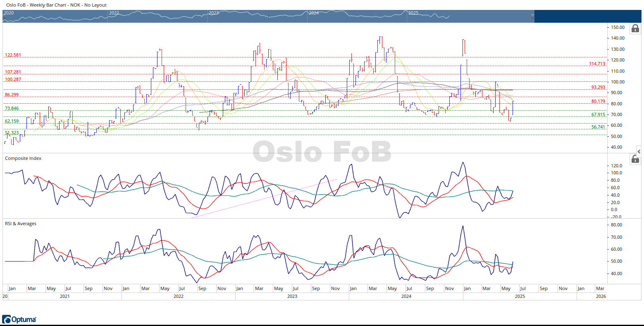This screenshot has width=644, height=326.
Task: Toggle the lock icon on the price panel
Action: coord(635,29)
